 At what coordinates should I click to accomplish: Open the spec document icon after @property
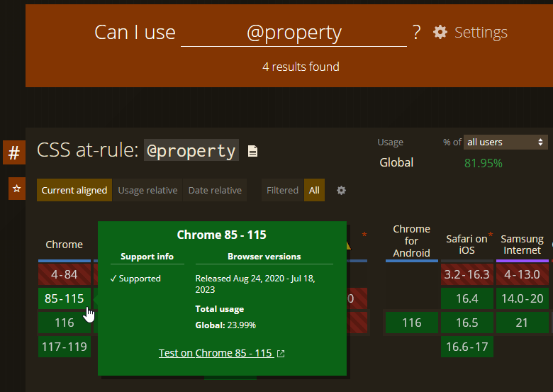[x=252, y=151]
